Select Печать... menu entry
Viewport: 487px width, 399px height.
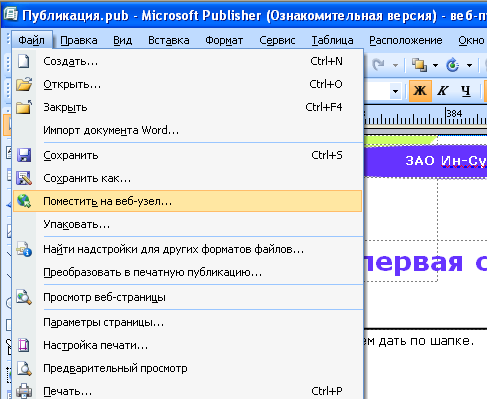click(187, 391)
